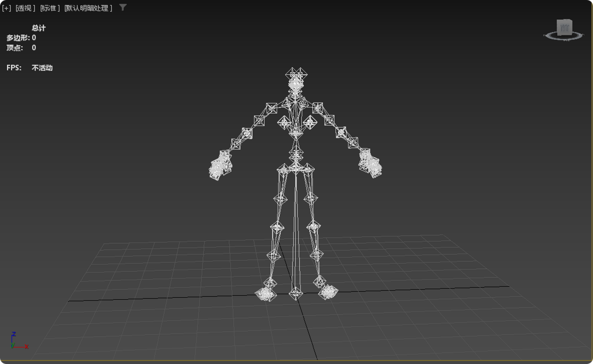
Task: Open the 默认明暗处理 shading menu
Action: (x=88, y=8)
